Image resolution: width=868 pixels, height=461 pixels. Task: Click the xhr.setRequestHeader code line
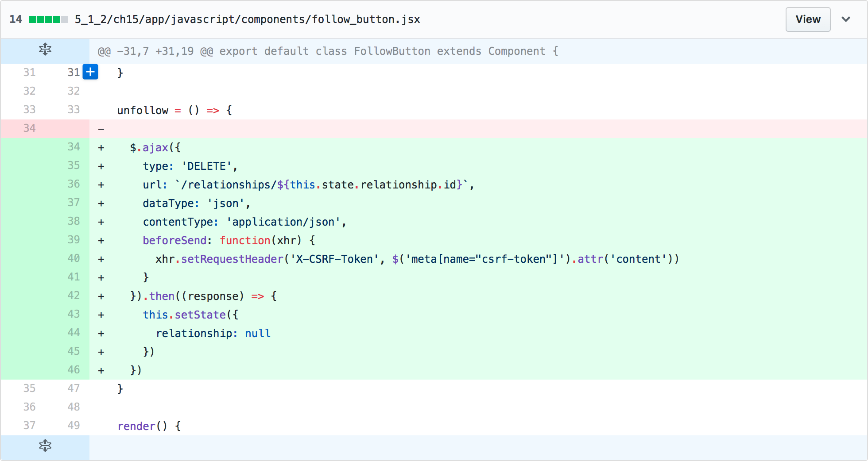point(417,259)
